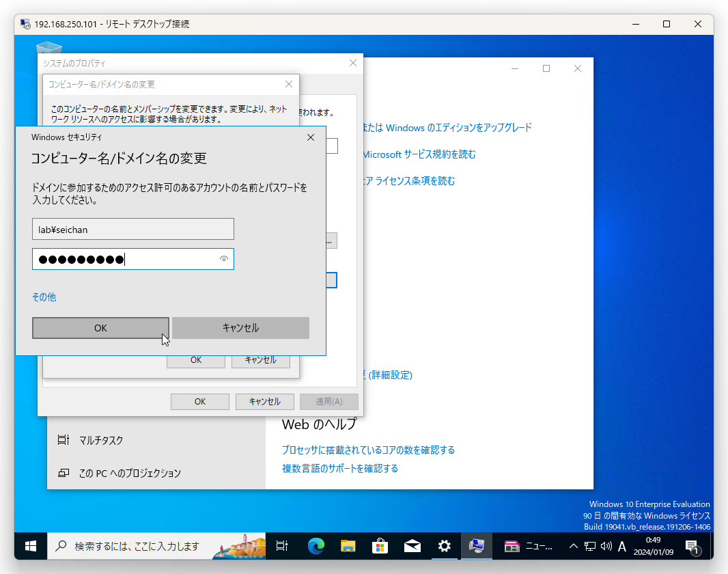Image resolution: width=728 pixels, height=574 pixels.
Task: Open 複数言語のサポートを確認する link
Action: 340,468
